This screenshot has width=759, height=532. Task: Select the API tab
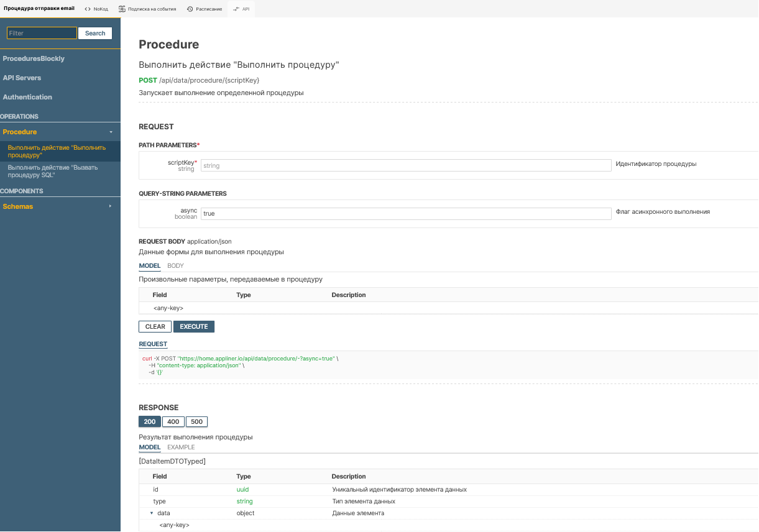(x=241, y=9)
